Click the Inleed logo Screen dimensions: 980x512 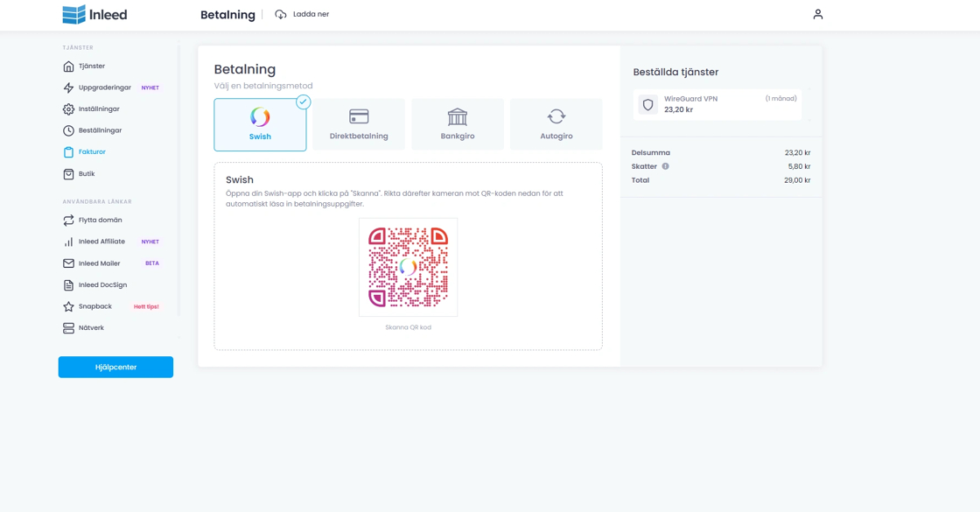pos(94,15)
